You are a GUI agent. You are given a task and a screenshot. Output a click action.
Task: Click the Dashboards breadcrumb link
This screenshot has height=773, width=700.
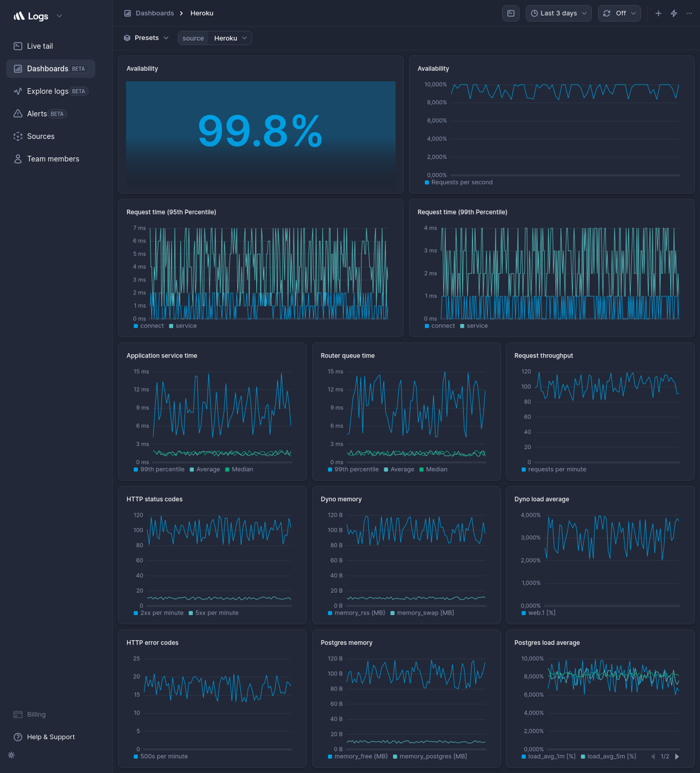(154, 13)
